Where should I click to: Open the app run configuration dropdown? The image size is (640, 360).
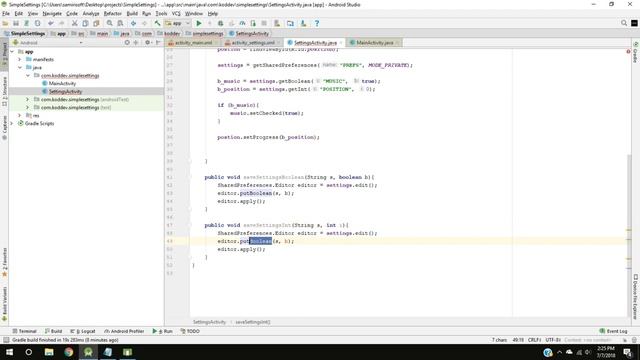pos(178,23)
